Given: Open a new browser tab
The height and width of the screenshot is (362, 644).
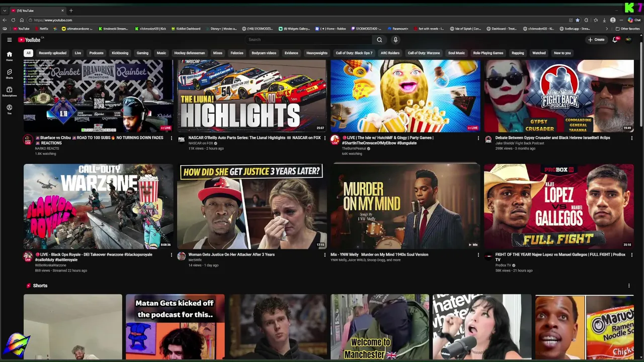Looking at the screenshot, I should [x=71, y=11].
